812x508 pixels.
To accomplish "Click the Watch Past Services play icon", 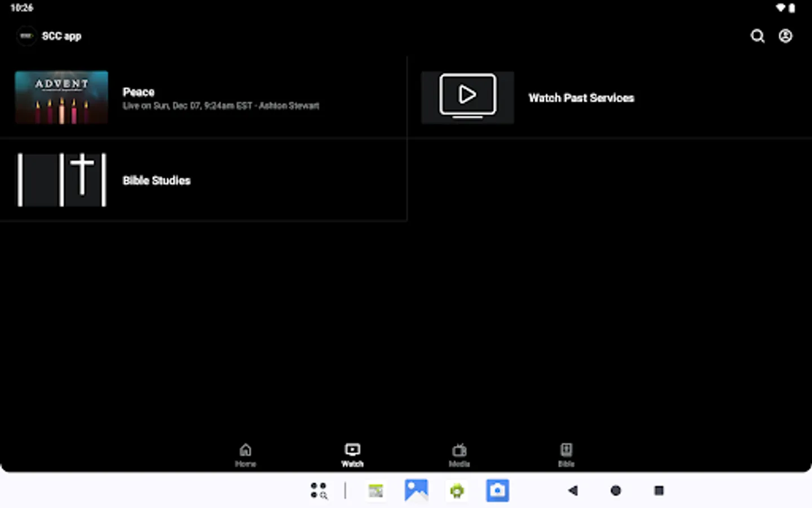I will coord(467,96).
